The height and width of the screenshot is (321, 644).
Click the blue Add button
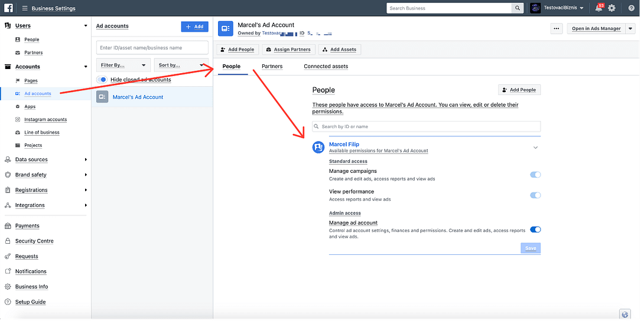195,27
